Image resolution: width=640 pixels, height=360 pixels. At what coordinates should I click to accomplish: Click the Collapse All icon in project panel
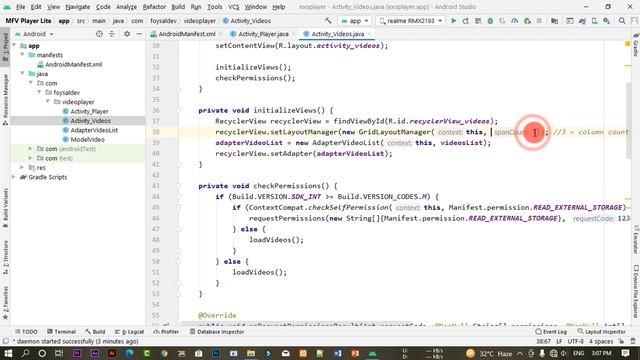(x=111, y=34)
